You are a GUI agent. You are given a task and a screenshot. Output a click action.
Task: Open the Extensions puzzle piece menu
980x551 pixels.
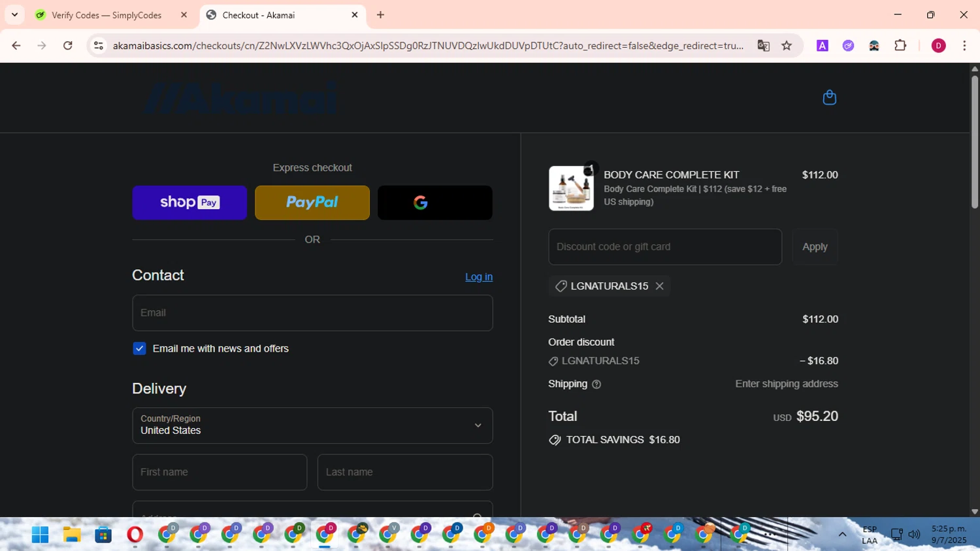pyautogui.click(x=900, y=46)
